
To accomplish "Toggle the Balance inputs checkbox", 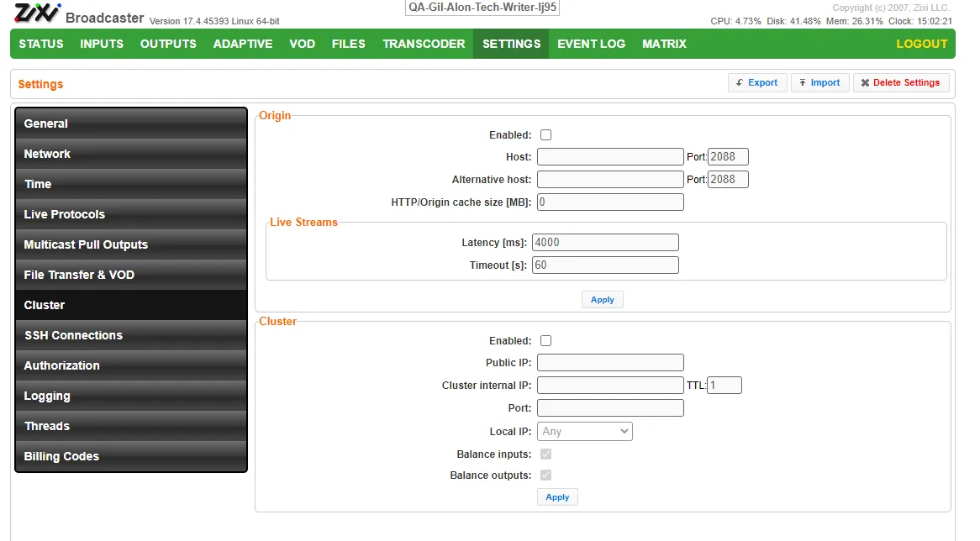I will point(545,454).
